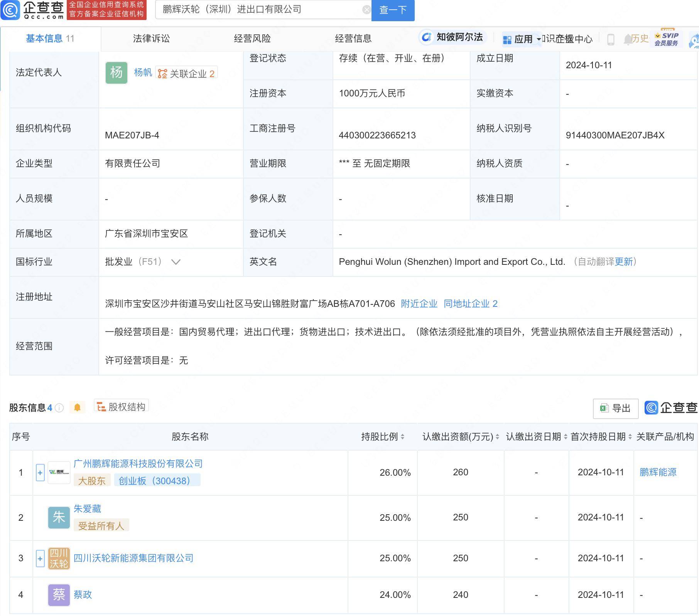This screenshot has height=616, width=699.
Task: Click the 查一下 search button
Action: tap(393, 10)
